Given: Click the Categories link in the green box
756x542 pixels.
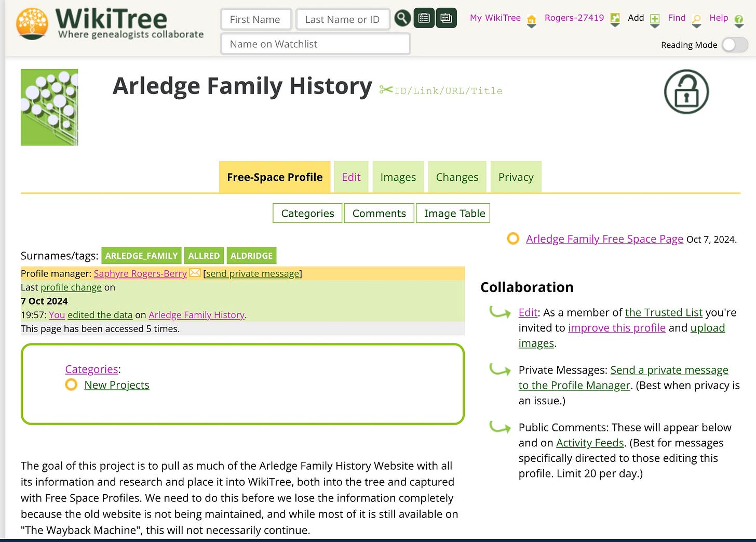Looking at the screenshot, I should point(91,369).
